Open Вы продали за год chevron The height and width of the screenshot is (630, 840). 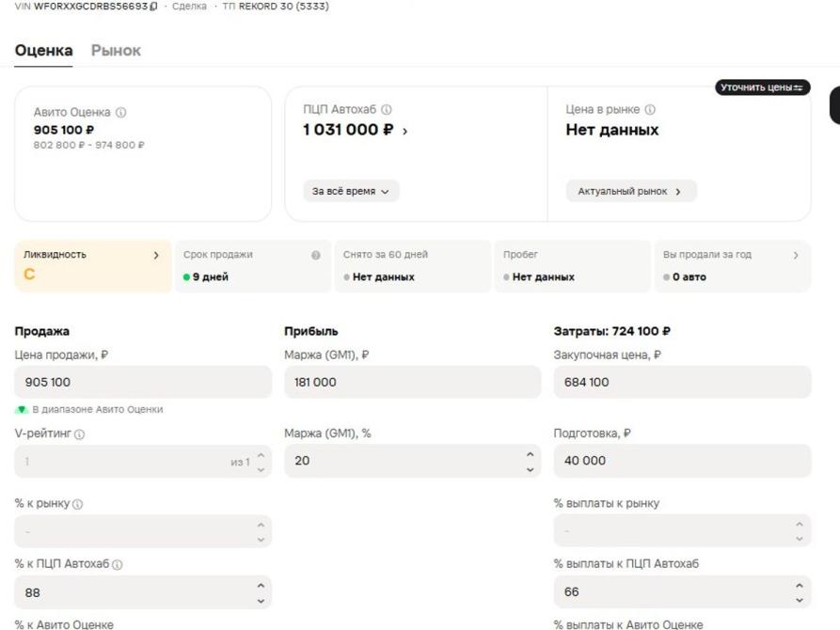(796, 255)
